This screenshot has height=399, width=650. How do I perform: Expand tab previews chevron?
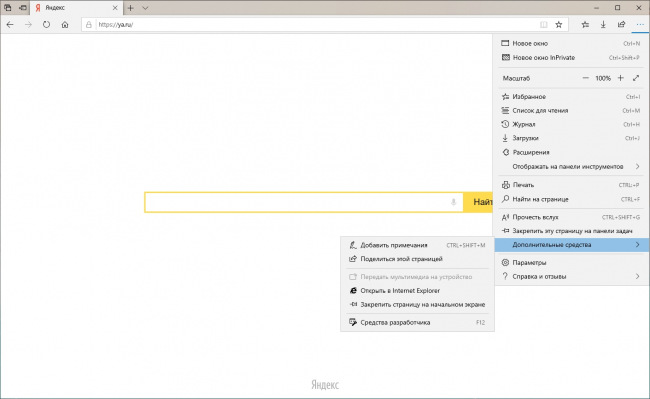pos(145,8)
